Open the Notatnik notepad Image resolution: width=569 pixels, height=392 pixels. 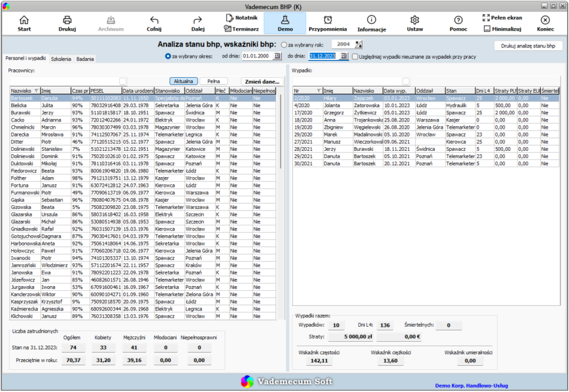point(242,18)
